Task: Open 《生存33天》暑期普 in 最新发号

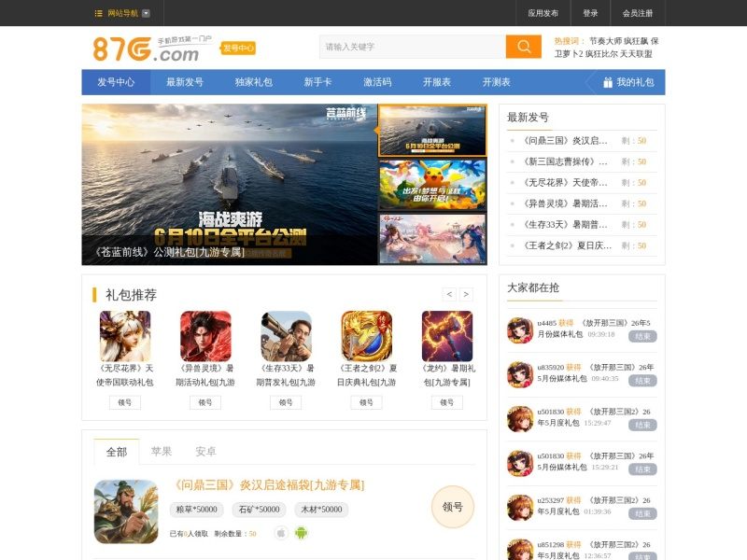Action: [565, 224]
